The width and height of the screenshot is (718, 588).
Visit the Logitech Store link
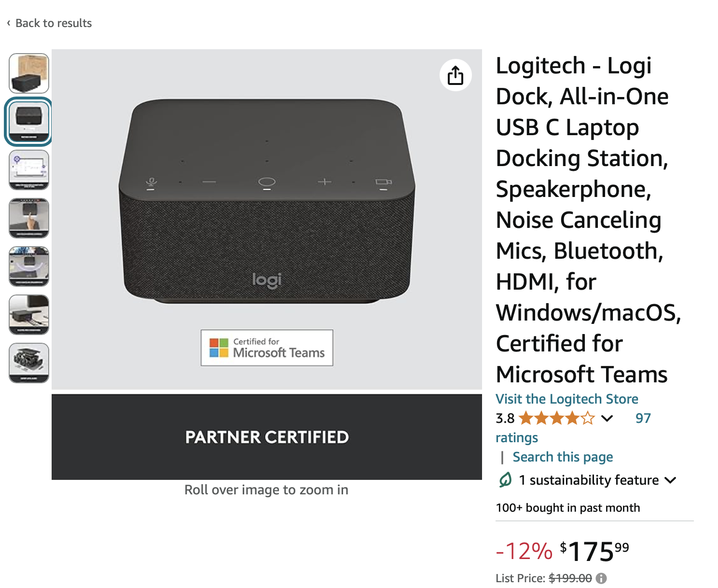coord(566,399)
